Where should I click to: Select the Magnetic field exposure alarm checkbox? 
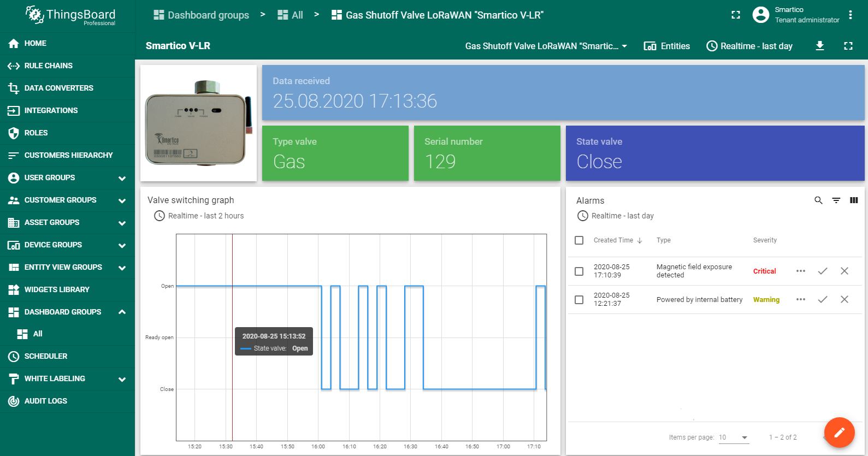[x=579, y=271]
